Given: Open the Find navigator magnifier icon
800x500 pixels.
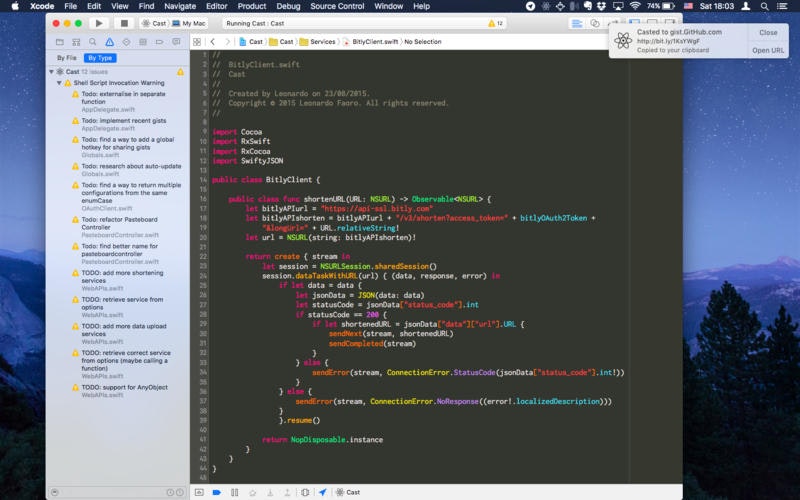Looking at the screenshot, I should [92, 42].
